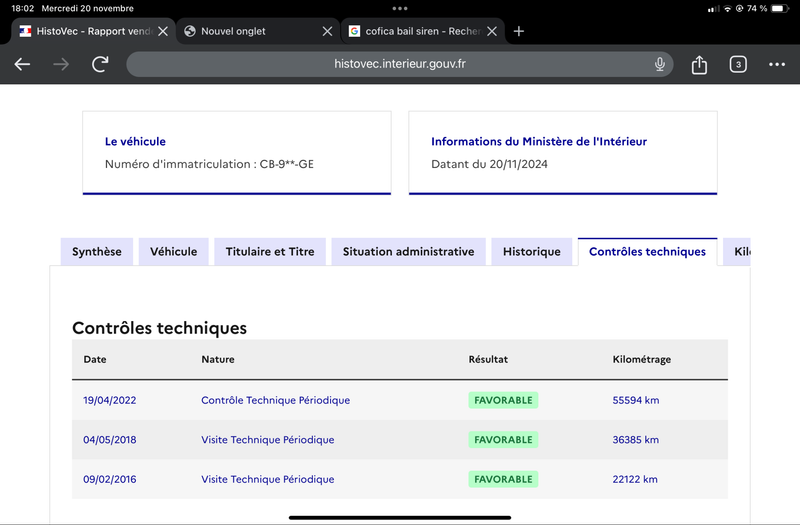Open the tab switcher showing 3 tabs
800x525 pixels.
coord(738,64)
